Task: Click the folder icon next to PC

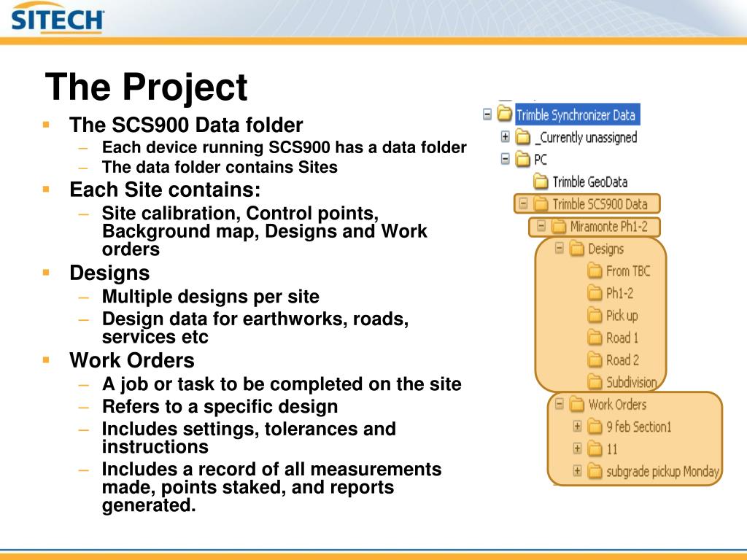Action: click(523, 159)
